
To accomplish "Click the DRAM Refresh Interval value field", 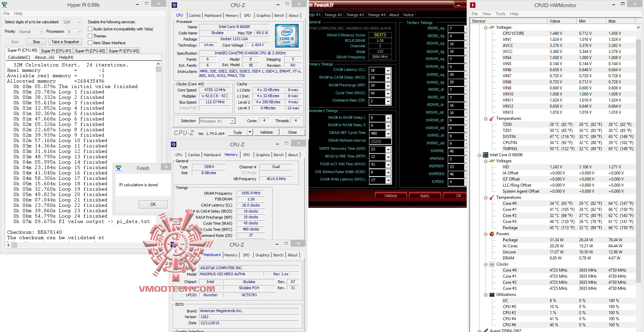I will click(380, 141).
